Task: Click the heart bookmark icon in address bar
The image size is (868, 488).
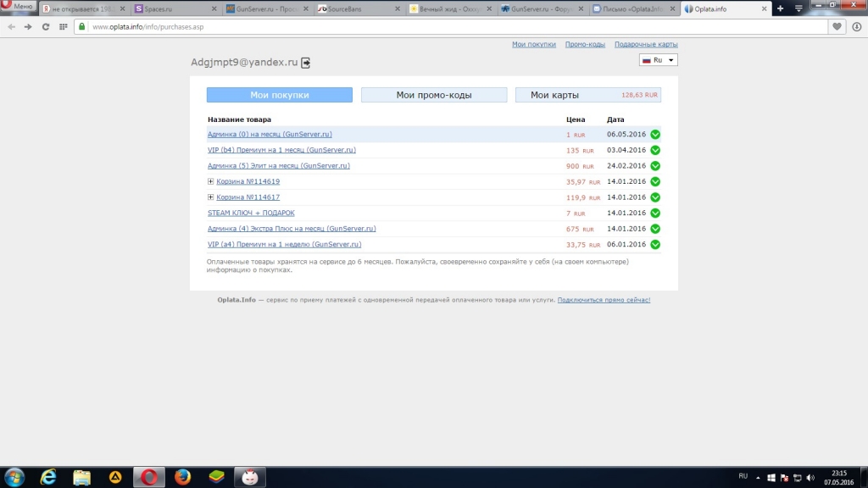Action: click(837, 26)
